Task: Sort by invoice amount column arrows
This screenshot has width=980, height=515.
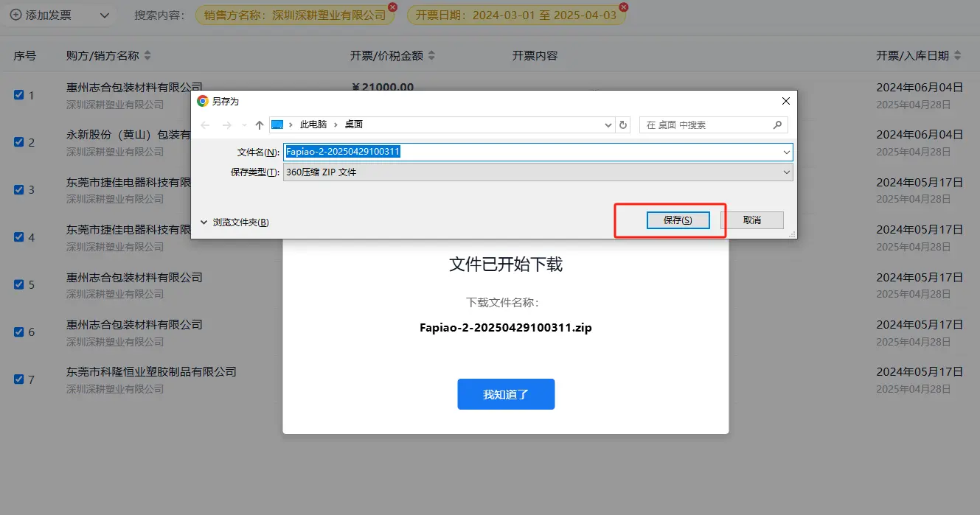Action: (431, 56)
